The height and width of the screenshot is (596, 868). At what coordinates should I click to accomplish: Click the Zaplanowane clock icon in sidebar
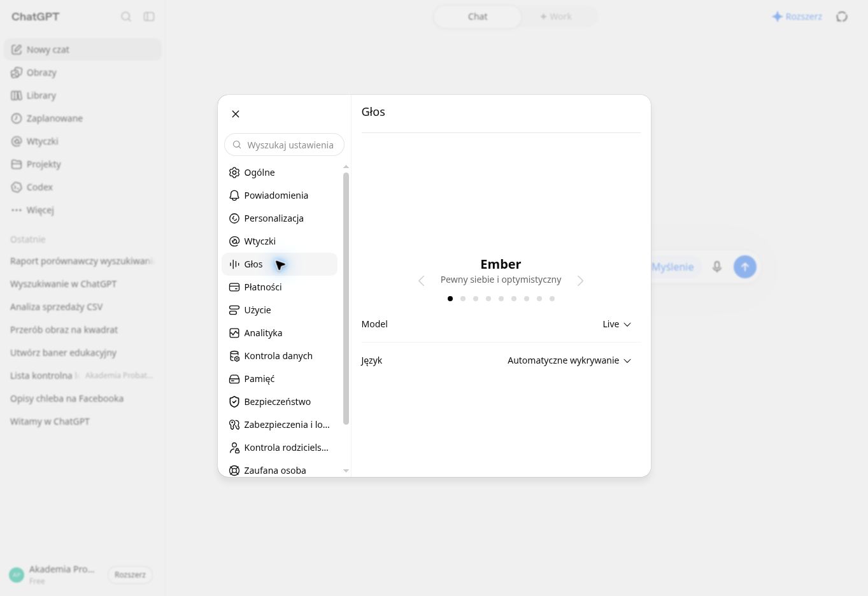(x=17, y=118)
